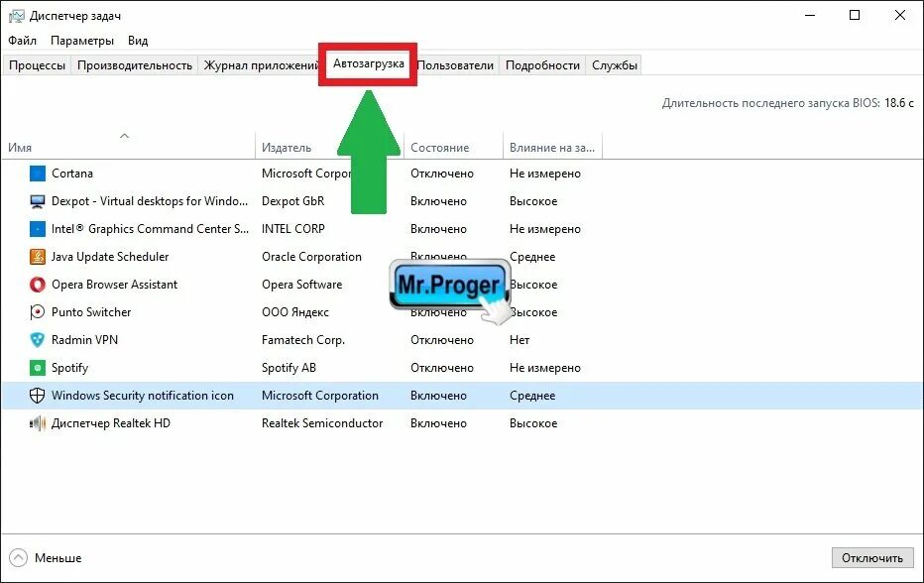924x583 pixels.
Task: Click Нет impact in Radmin VPN row
Action: click(x=520, y=340)
